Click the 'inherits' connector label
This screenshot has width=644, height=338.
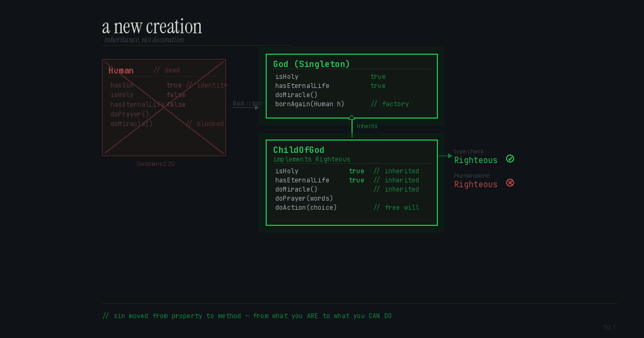point(367,126)
